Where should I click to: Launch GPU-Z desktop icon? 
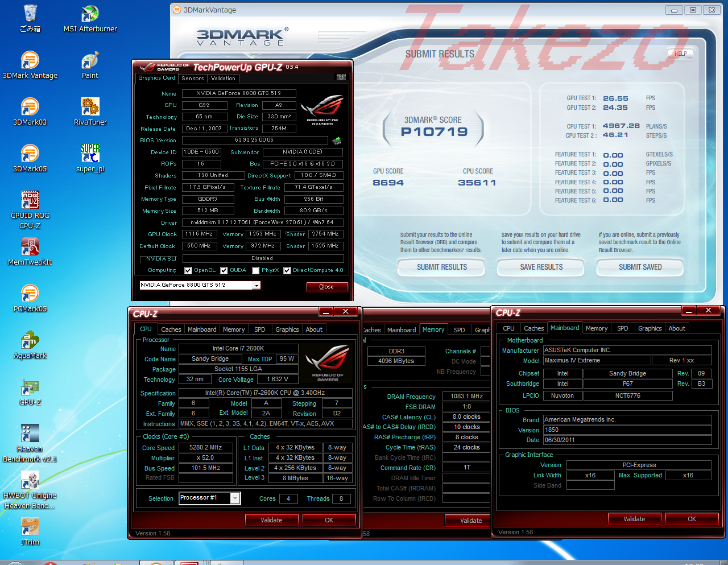30,391
